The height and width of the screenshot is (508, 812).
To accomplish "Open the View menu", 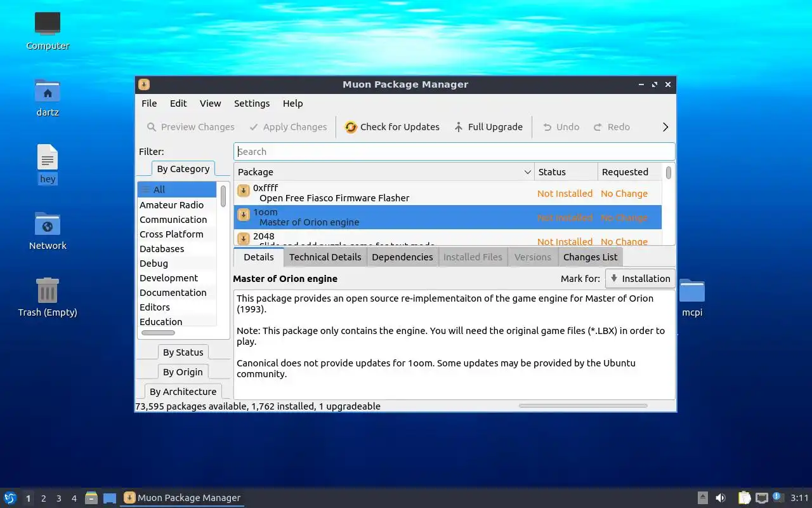I will point(210,104).
